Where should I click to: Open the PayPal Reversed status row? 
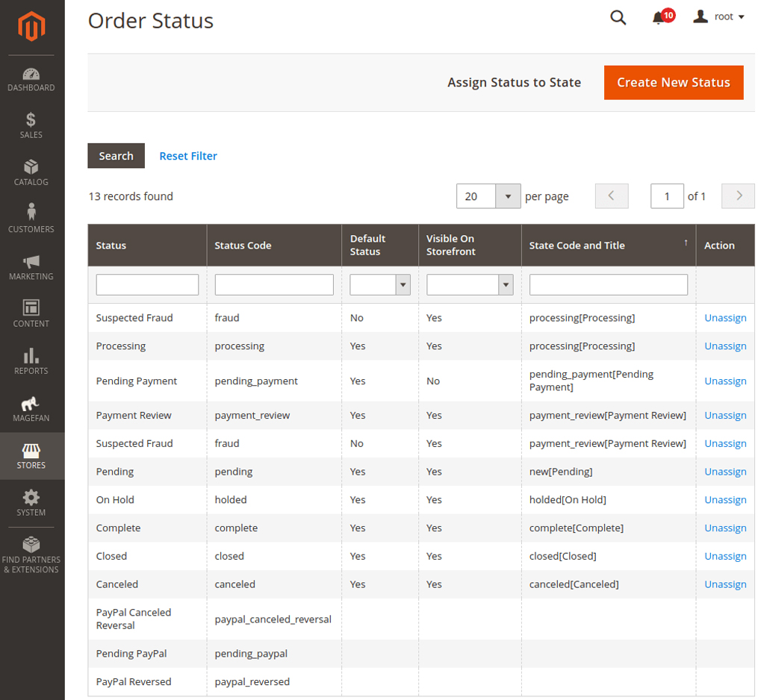point(421,681)
